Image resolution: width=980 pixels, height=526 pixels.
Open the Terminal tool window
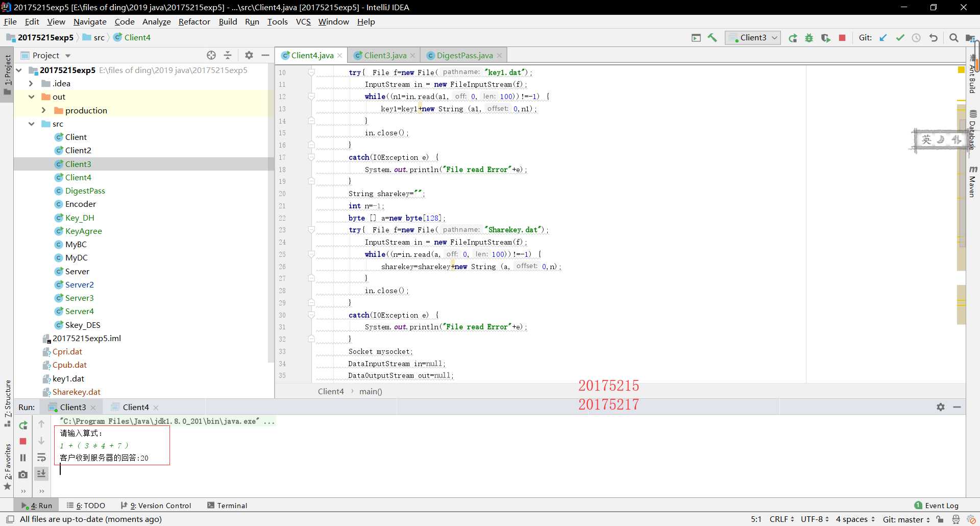pyautogui.click(x=227, y=506)
